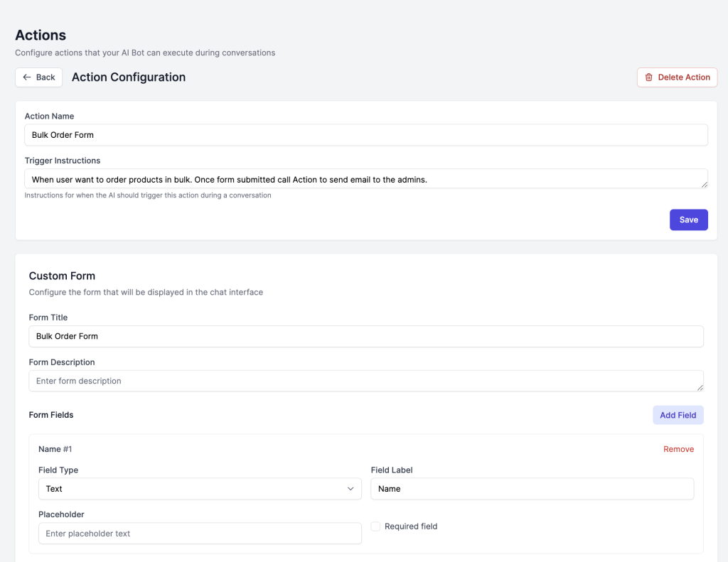Click the Field Type chevron arrow

[x=350, y=489]
